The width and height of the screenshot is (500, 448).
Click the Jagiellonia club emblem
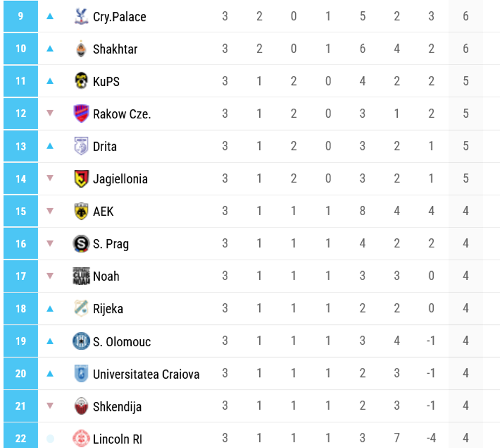[81, 179]
